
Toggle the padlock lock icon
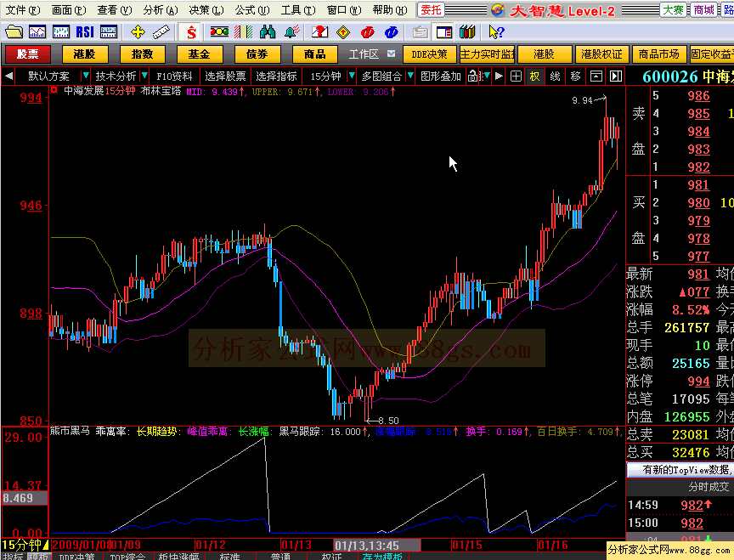pos(473,76)
